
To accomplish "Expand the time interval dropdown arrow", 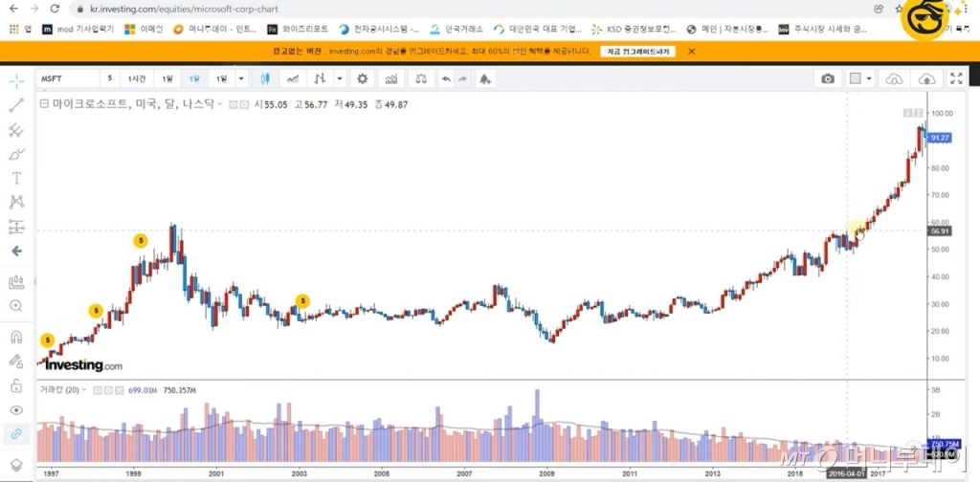I will point(241,78).
